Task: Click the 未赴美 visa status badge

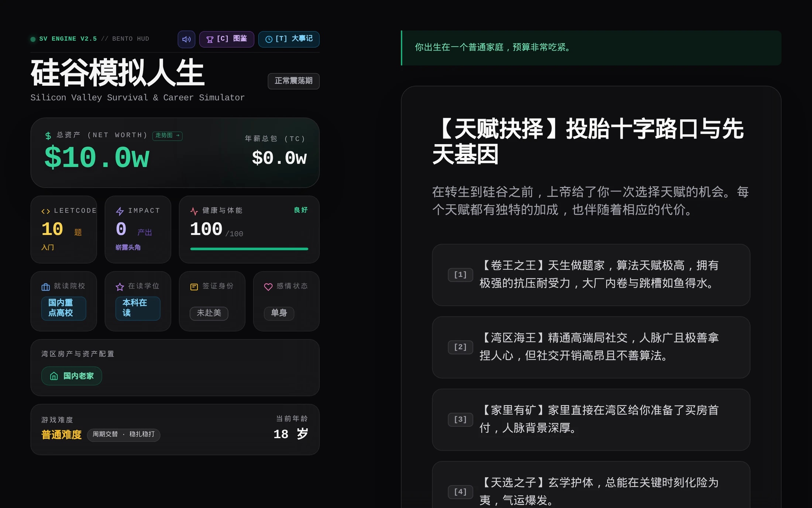Action: coord(209,313)
